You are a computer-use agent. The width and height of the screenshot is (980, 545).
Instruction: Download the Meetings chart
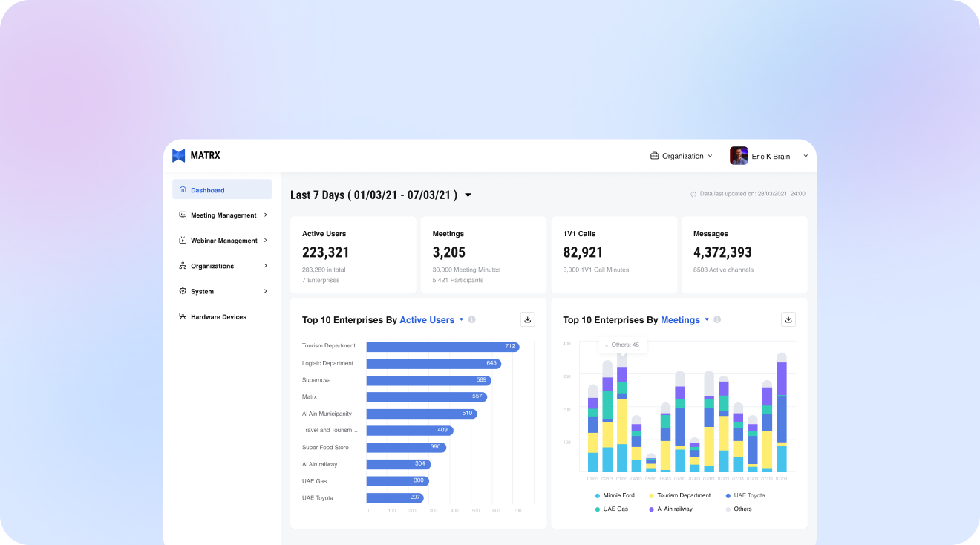point(788,319)
